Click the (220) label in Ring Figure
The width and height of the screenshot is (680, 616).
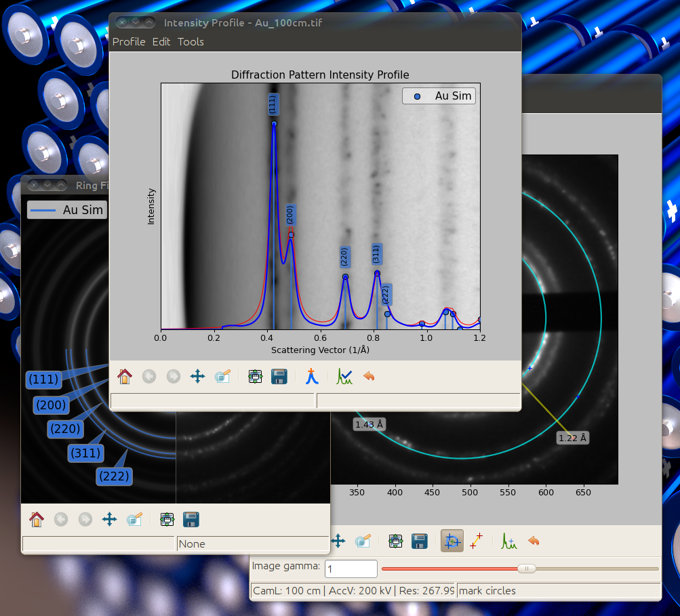pyautogui.click(x=66, y=429)
